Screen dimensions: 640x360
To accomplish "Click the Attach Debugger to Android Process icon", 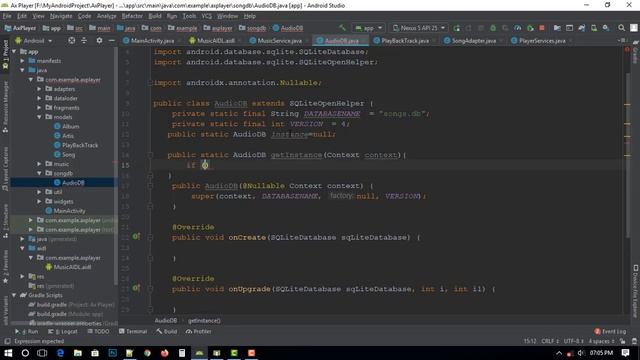I will [x=530, y=28].
